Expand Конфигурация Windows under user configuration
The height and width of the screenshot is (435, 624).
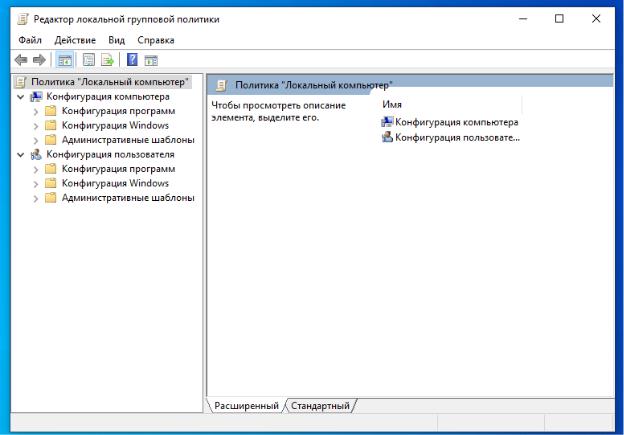pos(36,183)
